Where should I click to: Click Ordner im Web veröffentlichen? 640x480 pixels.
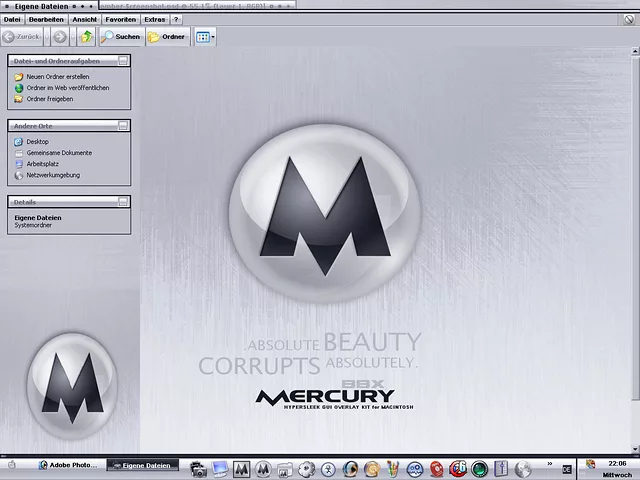[x=68, y=88]
